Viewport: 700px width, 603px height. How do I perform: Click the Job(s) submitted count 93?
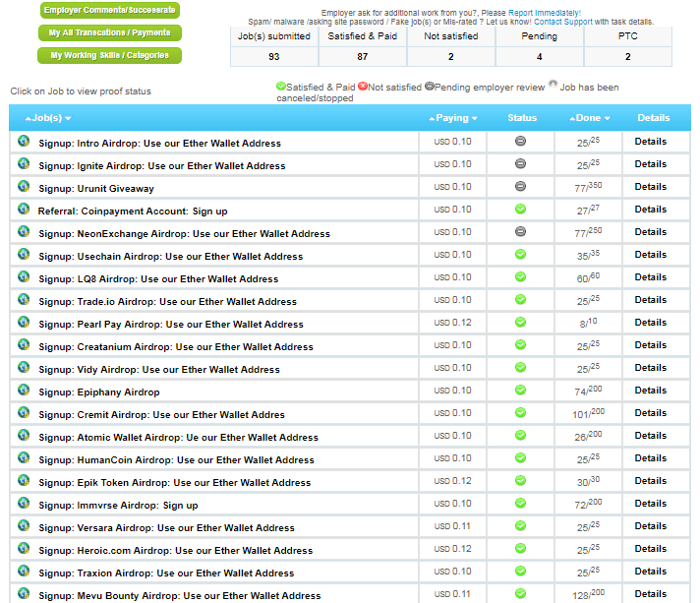coord(274,57)
